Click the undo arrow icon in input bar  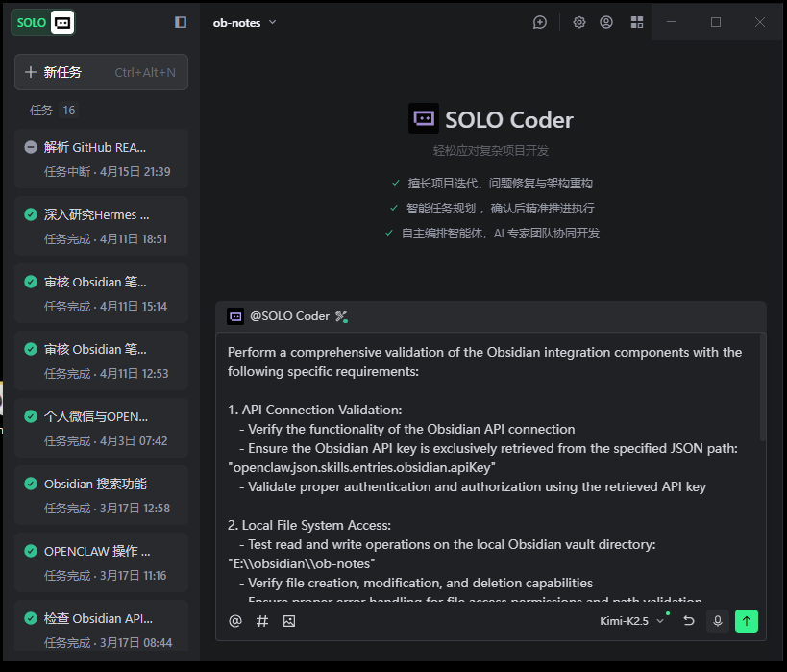coord(689,621)
